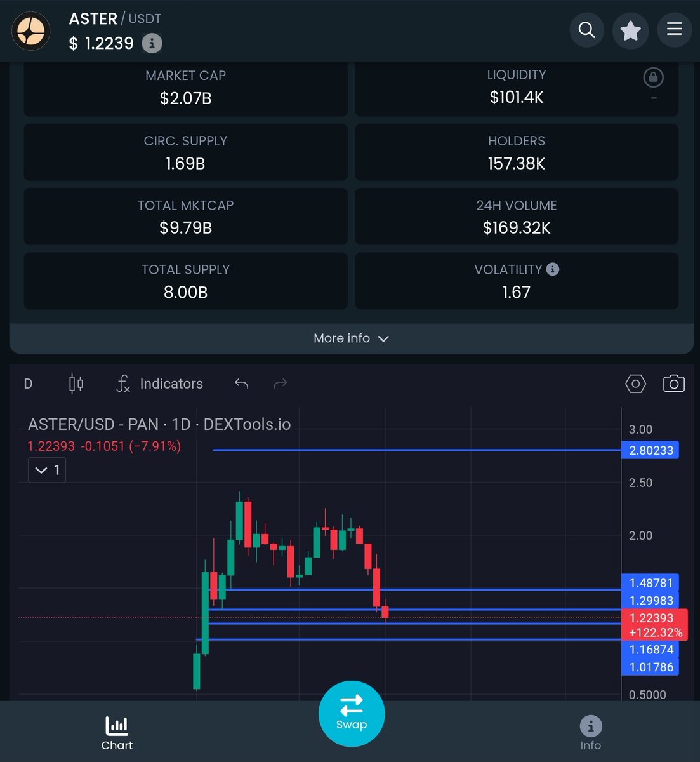700x762 pixels.
Task: Tap the Holders 157.38K card
Action: [x=517, y=152]
